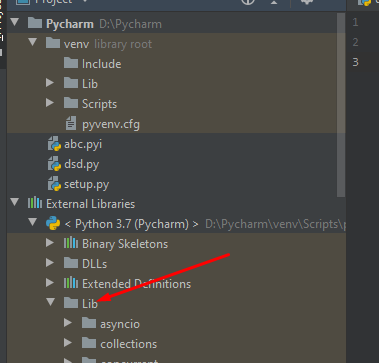
Task: Select the 'pyvenv.cfg' file name
Action: (111, 124)
